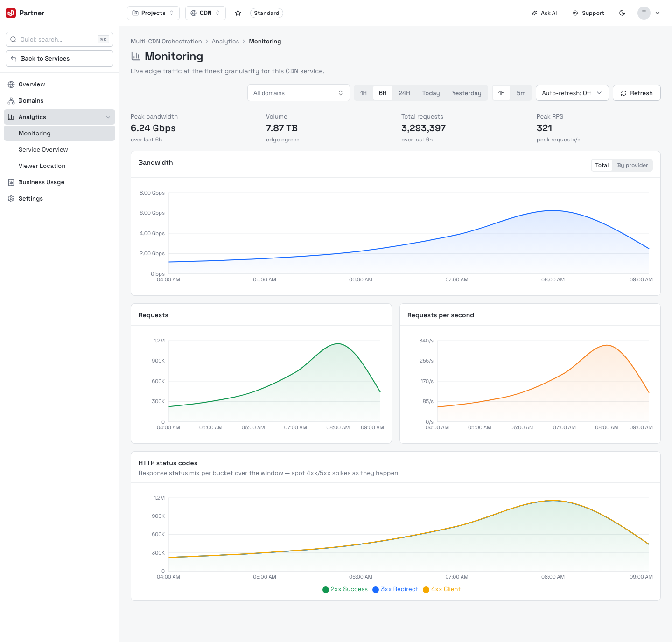672x642 pixels.
Task: Click the Volume 7.87 TB value
Action: 282,128
